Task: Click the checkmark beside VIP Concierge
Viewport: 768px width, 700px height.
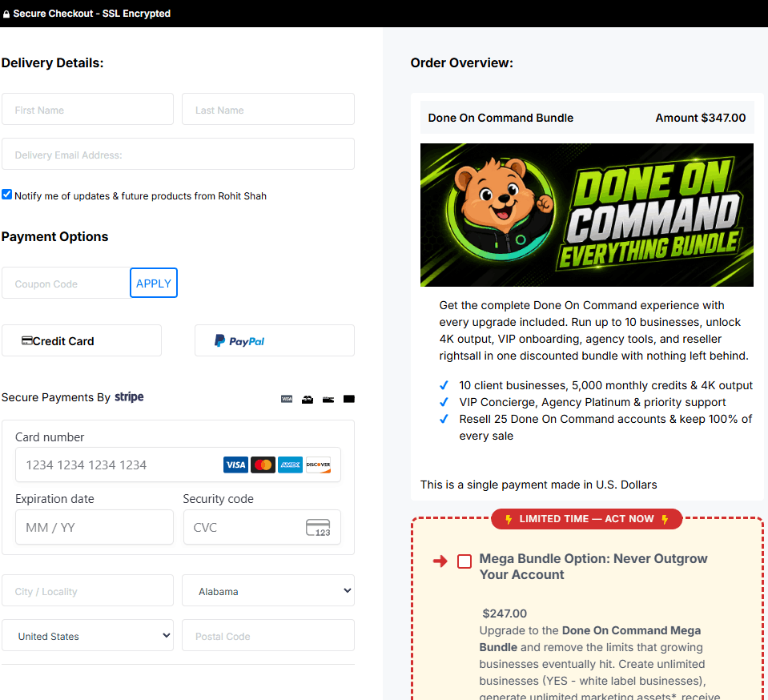Action: click(x=444, y=402)
